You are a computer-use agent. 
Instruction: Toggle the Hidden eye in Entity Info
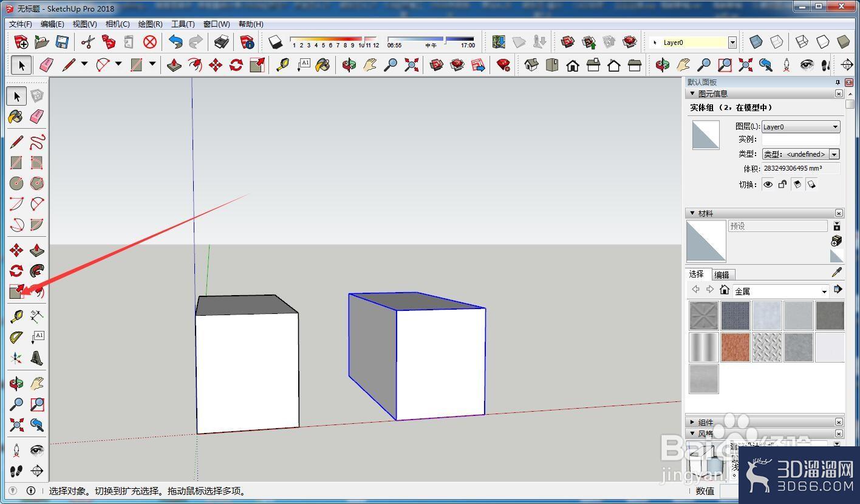pos(768,185)
